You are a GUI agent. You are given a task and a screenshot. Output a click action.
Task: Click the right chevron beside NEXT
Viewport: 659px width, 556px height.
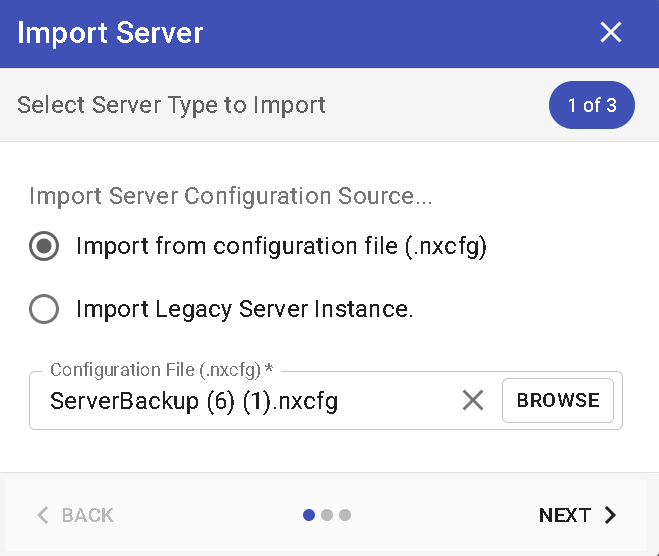(610, 516)
